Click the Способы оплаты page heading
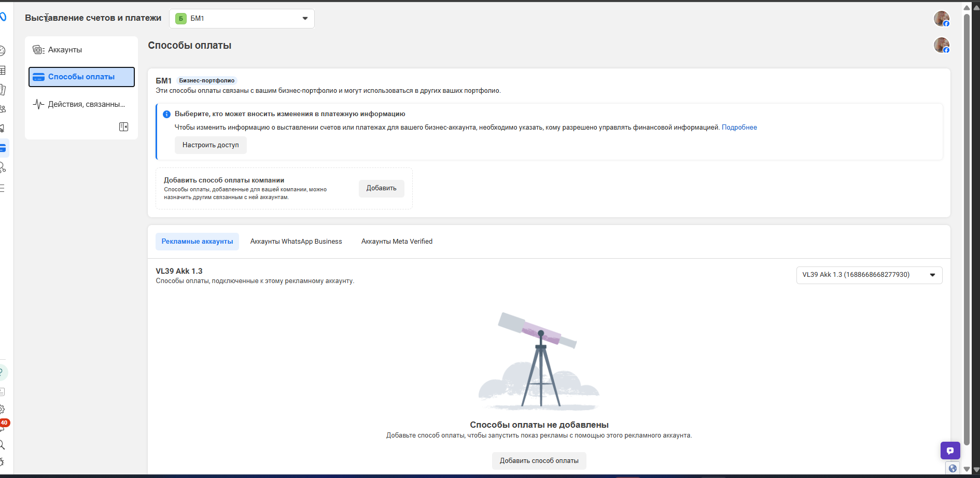Viewport: 980px width, 478px height. click(x=190, y=46)
